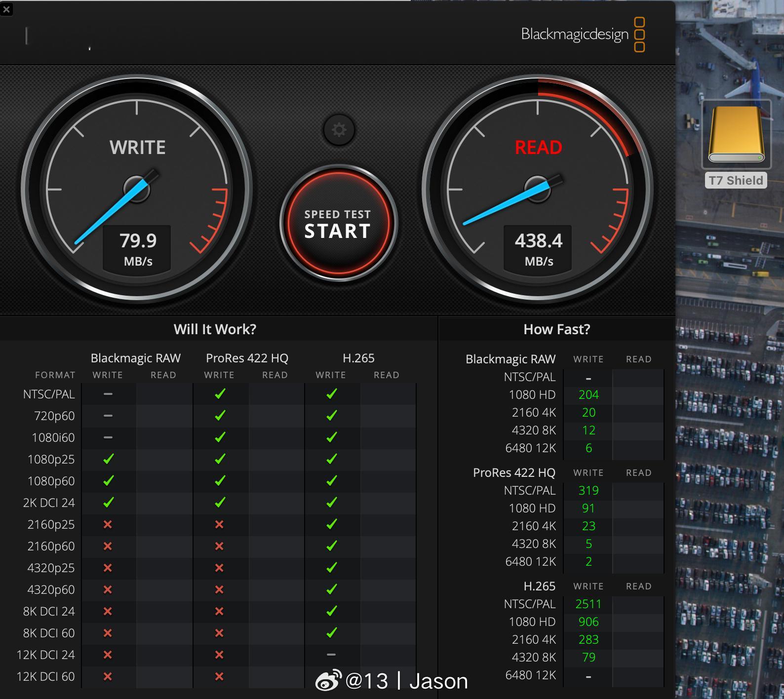784x699 pixels.
Task: Click the Speed Test Start button
Action: point(338,223)
